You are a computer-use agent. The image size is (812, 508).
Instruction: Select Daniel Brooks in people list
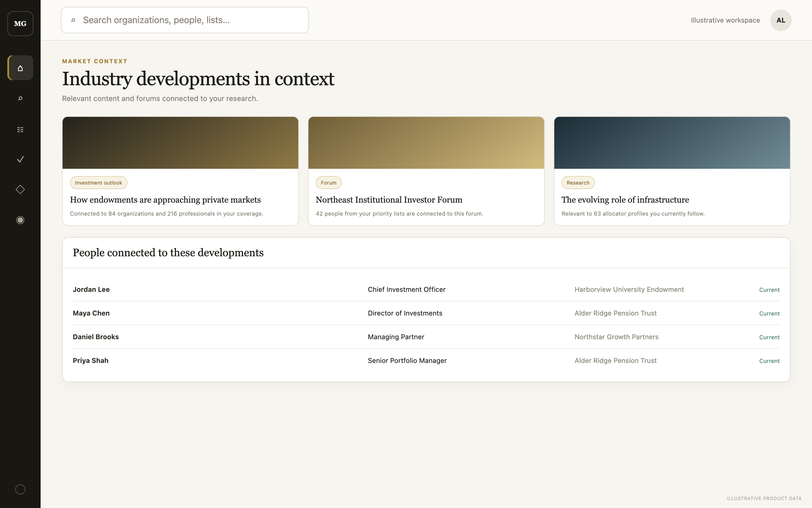click(x=96, y=337)
